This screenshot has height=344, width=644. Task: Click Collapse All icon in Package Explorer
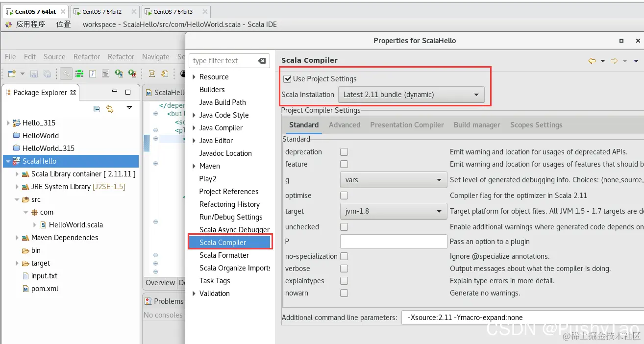[97, 109]
